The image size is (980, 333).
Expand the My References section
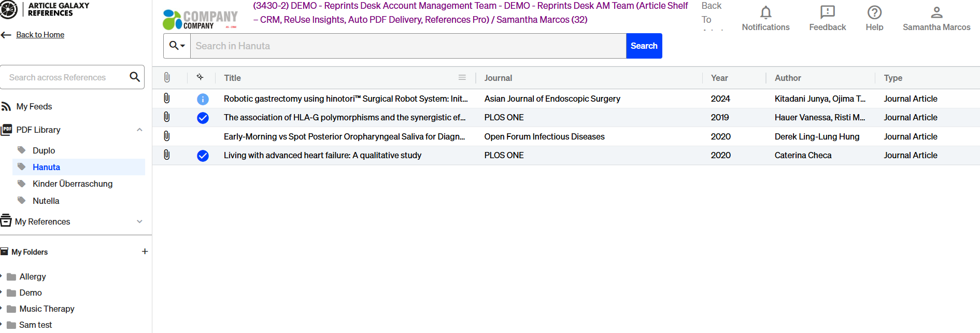coord(139,221)
